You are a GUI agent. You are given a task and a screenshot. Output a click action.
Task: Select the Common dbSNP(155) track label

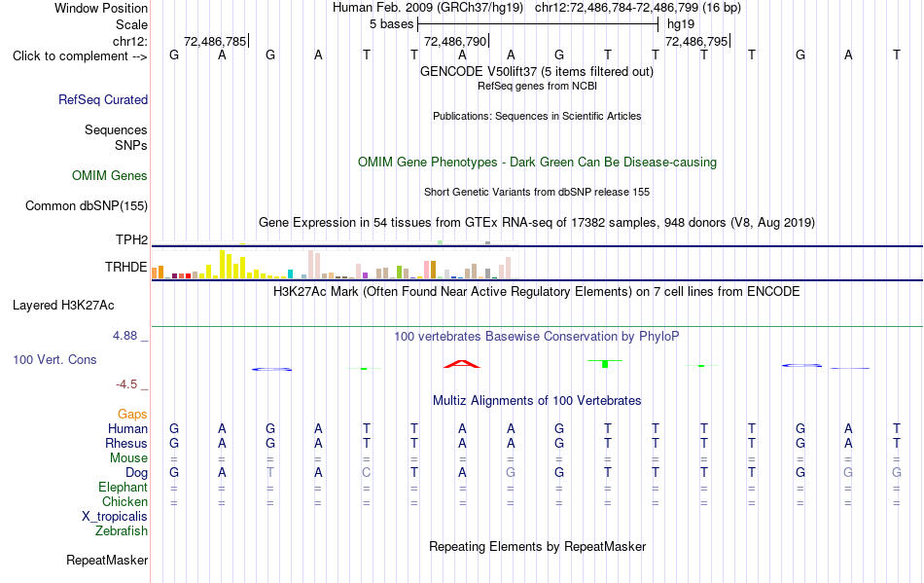[87, 205]
